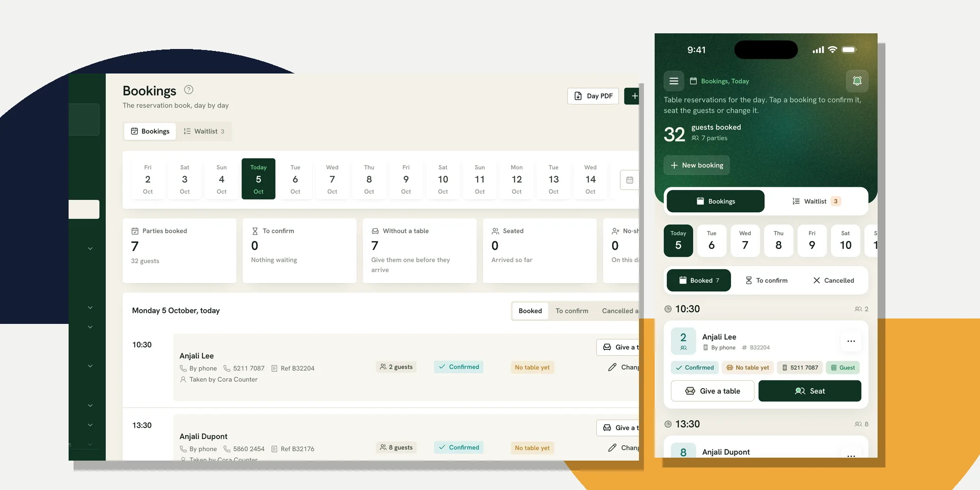Expand third sidebar chevron section
The image size is (980, 490).
(90, 327)
